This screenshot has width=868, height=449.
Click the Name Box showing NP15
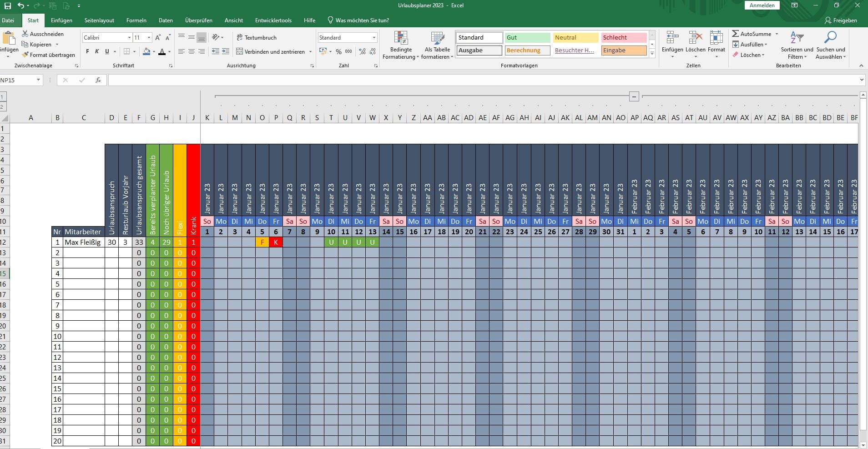(17, 80)
